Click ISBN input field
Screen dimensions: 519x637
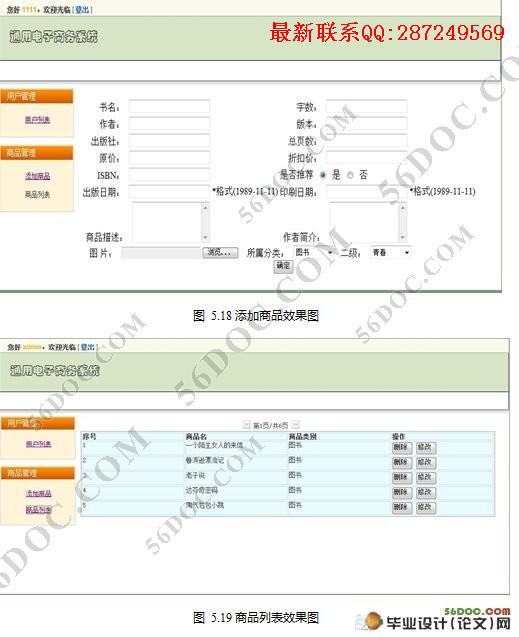click(169, 175)
